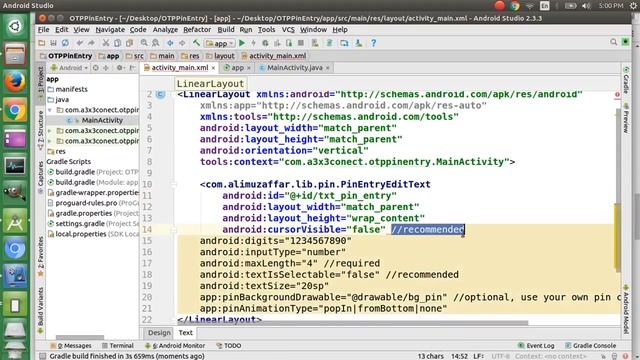Screen dimensions: 640x360
Task: Toggle the Gradle tool window on right edge
Action: click(626, 80)
